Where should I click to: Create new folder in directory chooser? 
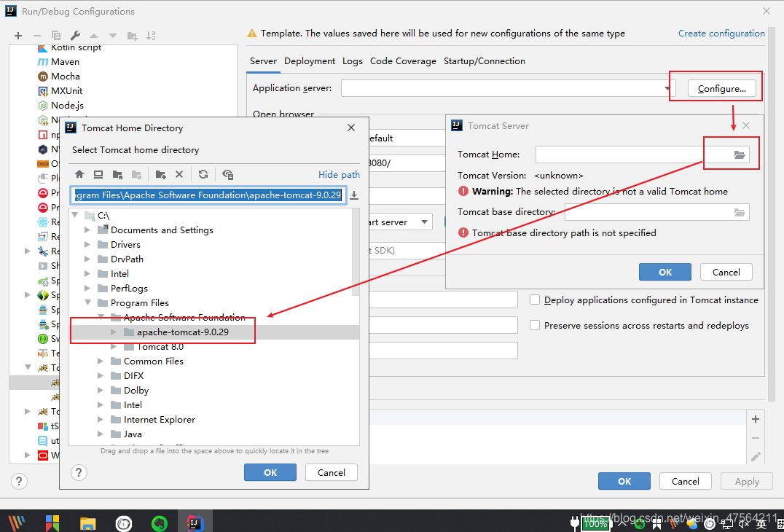click(x=160, y=174)
